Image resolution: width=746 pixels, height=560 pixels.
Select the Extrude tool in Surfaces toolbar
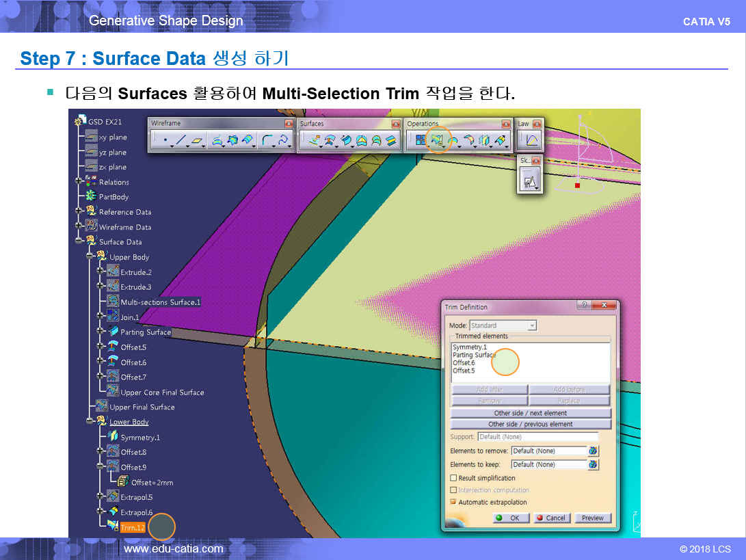314,141
